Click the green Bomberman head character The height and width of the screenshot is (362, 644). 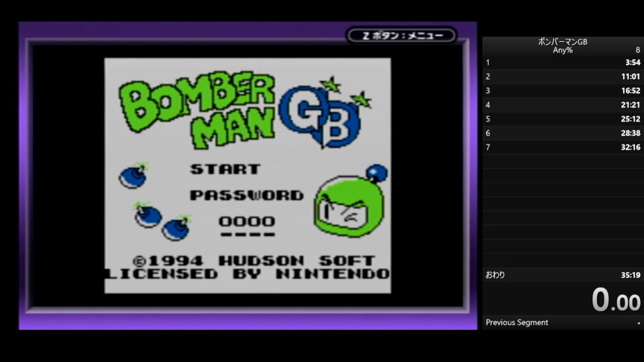coord(351,201)
